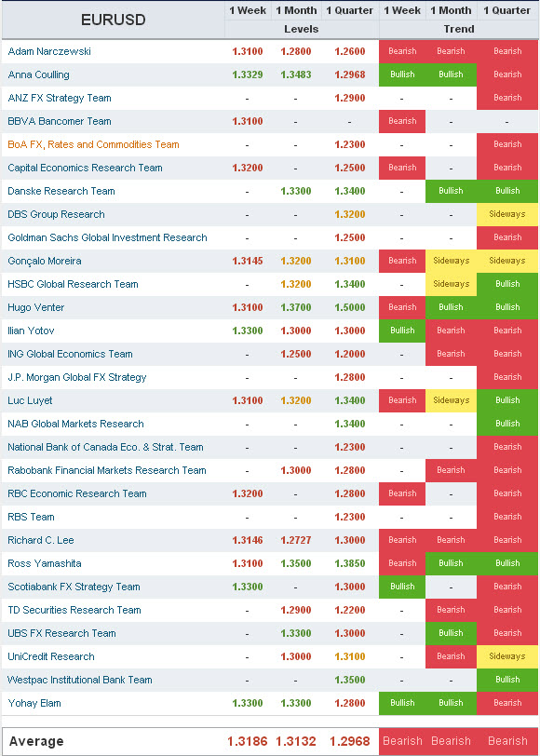The height and width of the screenshot is (756, 540).
Task: Open National Bank of Canada team link
Action: (105, 447)
